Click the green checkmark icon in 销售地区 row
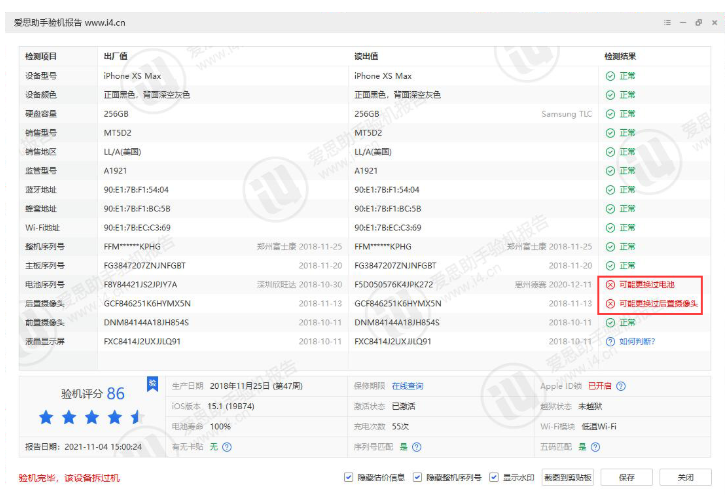The image size is (726, 495). click(610, 152)
